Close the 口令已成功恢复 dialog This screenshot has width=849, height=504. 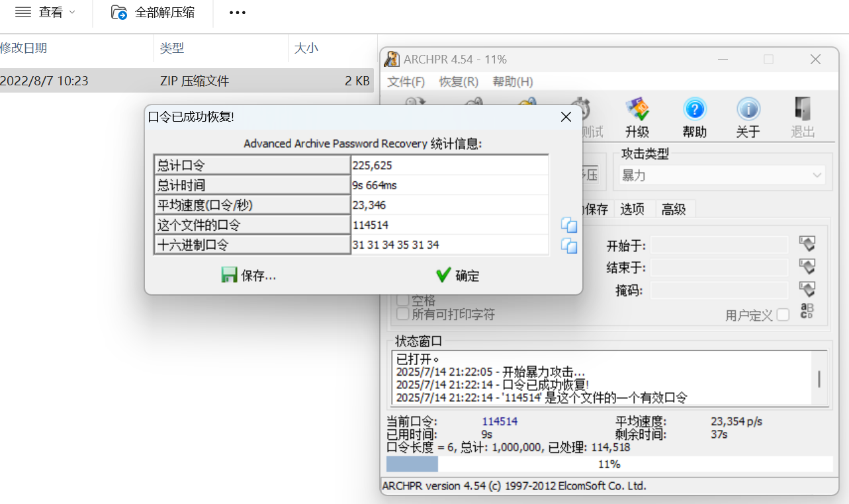point(566,117)
